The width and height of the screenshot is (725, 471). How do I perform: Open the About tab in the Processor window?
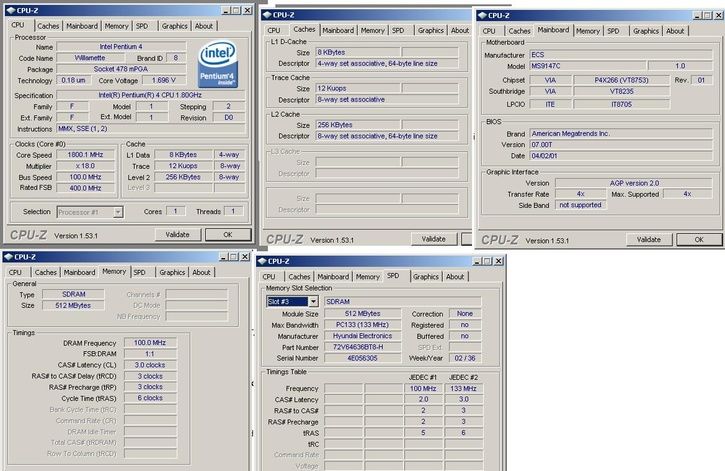tap(204, 24)
